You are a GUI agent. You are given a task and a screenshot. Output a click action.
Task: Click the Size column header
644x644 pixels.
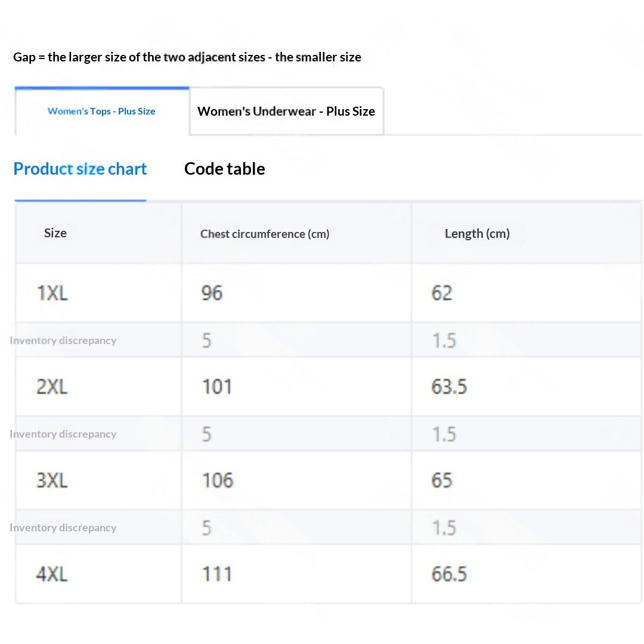(x=55, y=233)
